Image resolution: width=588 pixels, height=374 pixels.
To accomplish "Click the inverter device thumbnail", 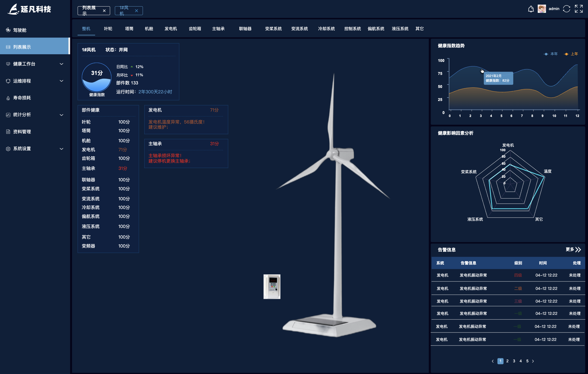I will (272, 287).
